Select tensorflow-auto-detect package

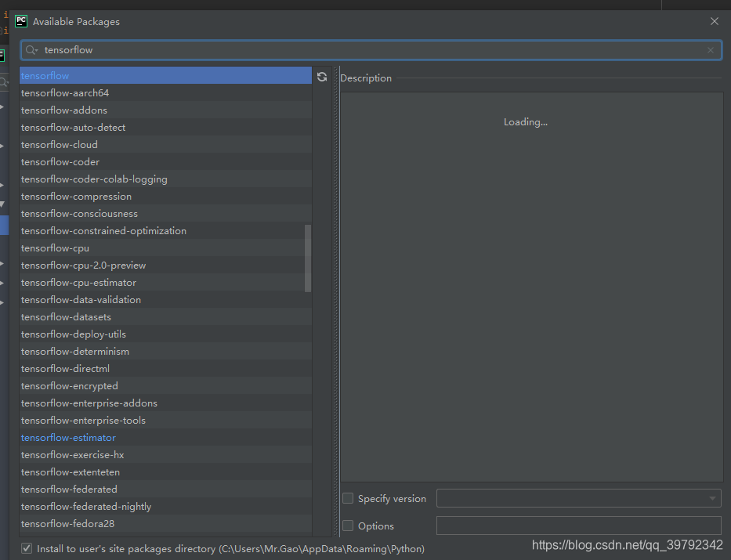[x=165, y=127]
